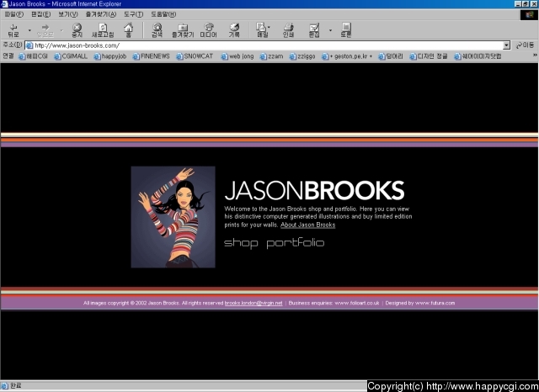Viewport: 539px width, 392px height.
Task: Open the FINENEWS links bar shortcut
Action: (x=152, y=56)
